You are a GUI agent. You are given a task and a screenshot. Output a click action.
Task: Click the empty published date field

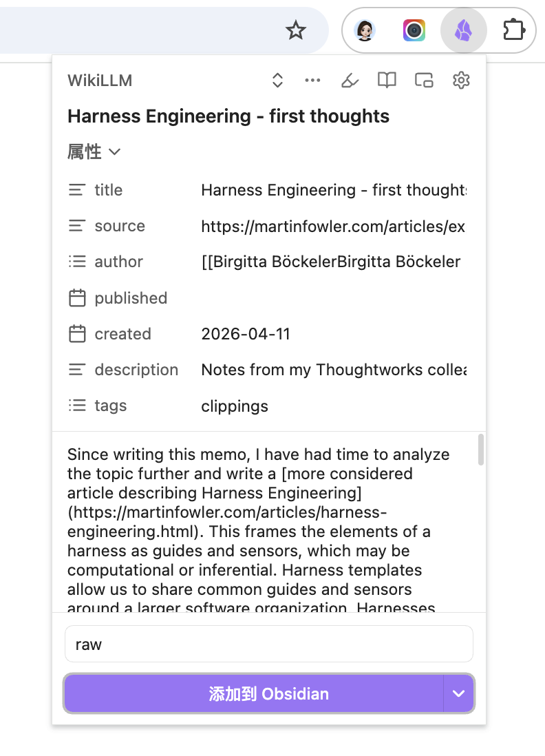[333, 298]
